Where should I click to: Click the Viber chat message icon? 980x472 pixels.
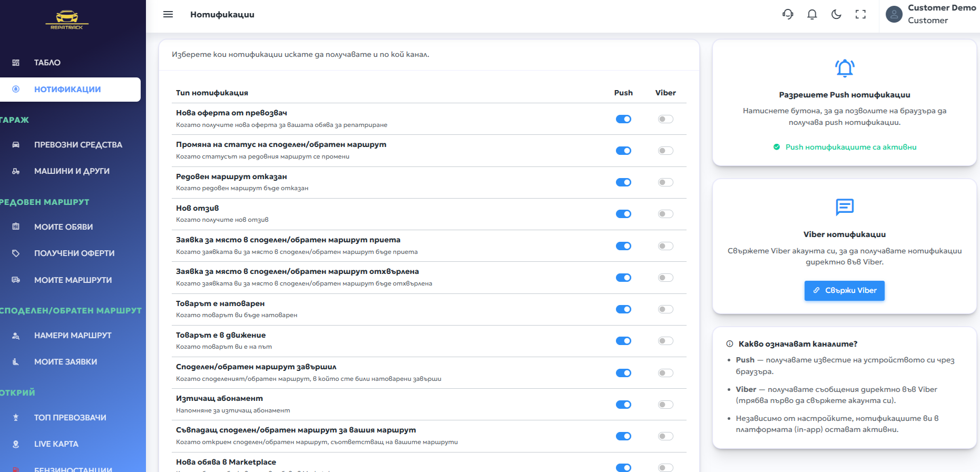click(845, 207)
